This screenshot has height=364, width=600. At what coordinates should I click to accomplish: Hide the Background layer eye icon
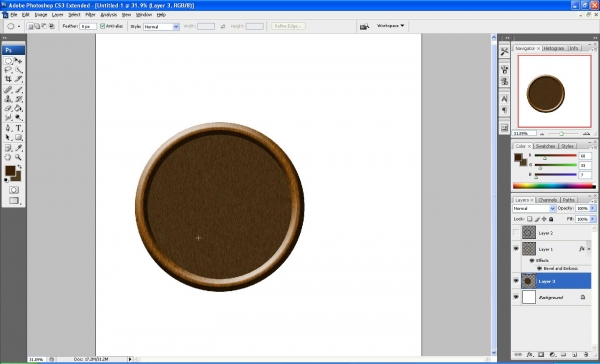point(516,297)
